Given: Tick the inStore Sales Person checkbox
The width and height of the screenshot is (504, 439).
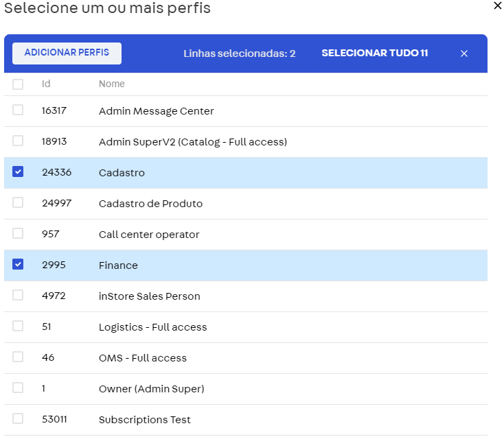Looking at the screenshot, I should pos(18,296).
